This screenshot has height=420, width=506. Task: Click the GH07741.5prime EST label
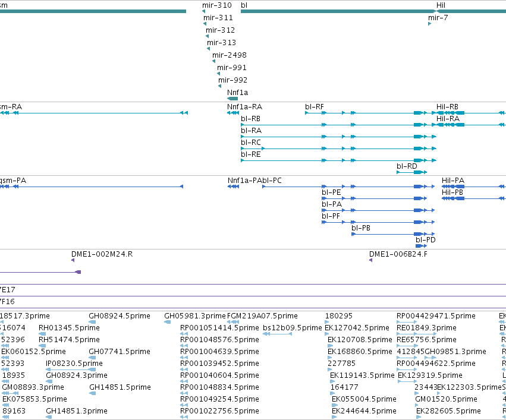click(x=120, y=352)
